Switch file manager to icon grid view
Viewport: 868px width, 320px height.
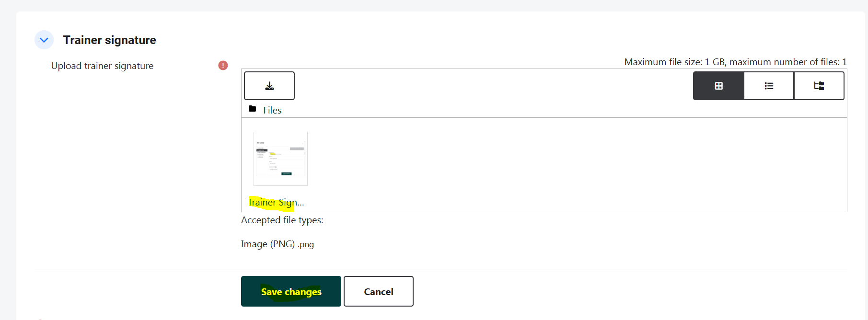(x=718, y=86)
